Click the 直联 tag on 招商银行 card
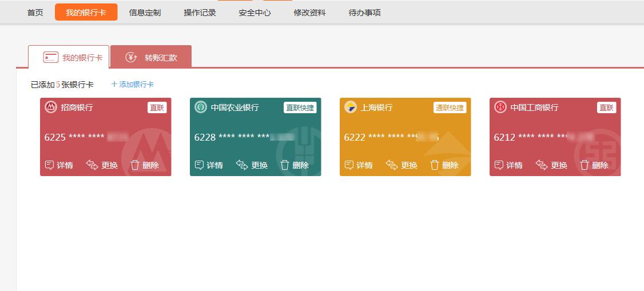Image resolution: width=644 pixels, height=291 pixels. tap(157, 107)
